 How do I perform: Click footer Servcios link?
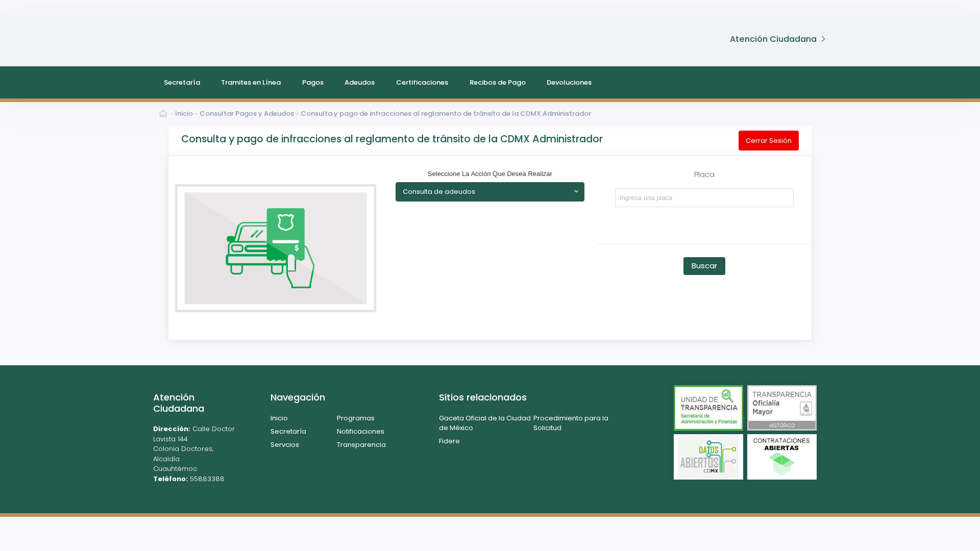click(285, 445)
